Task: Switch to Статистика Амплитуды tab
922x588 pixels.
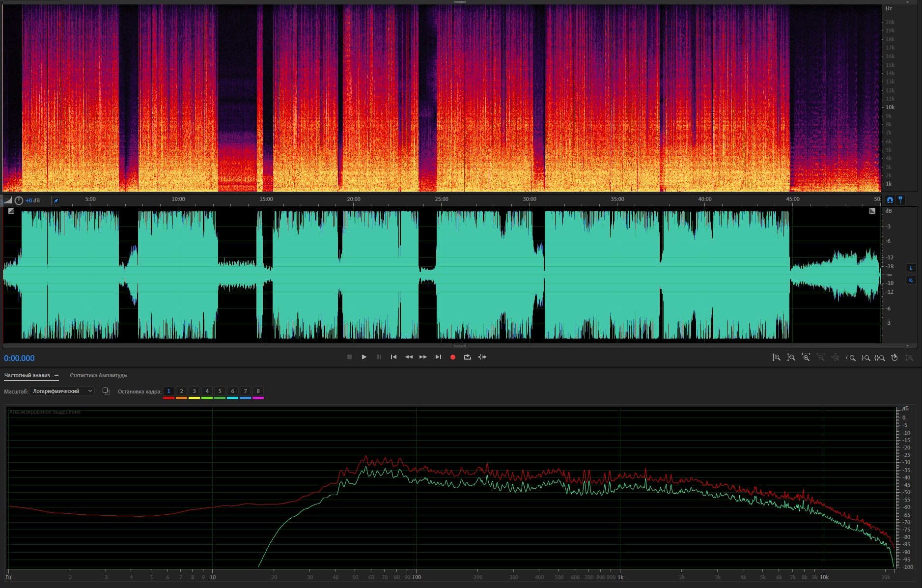Action: (98, 376)
